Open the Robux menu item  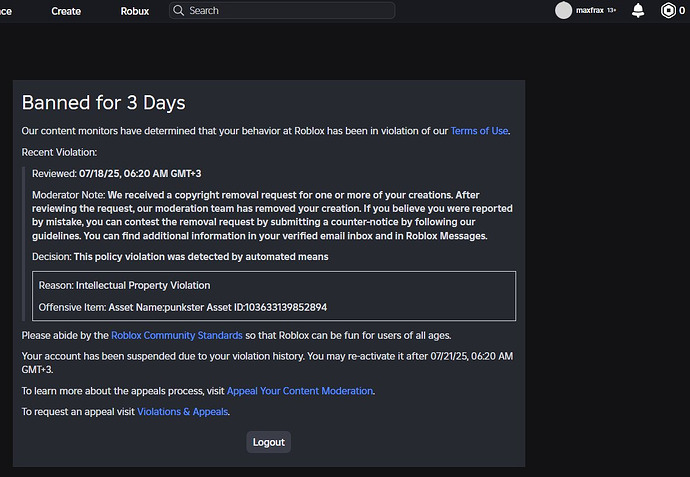135,11
